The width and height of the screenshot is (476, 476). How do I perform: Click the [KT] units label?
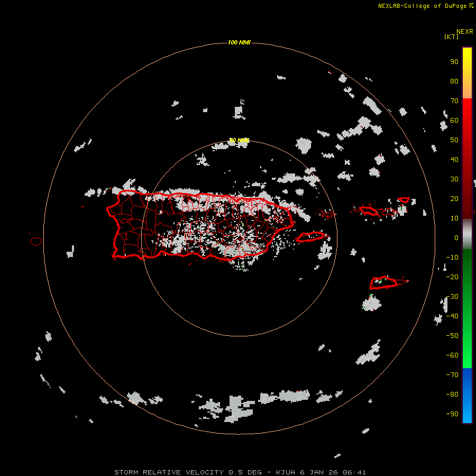tap(451, 36)
